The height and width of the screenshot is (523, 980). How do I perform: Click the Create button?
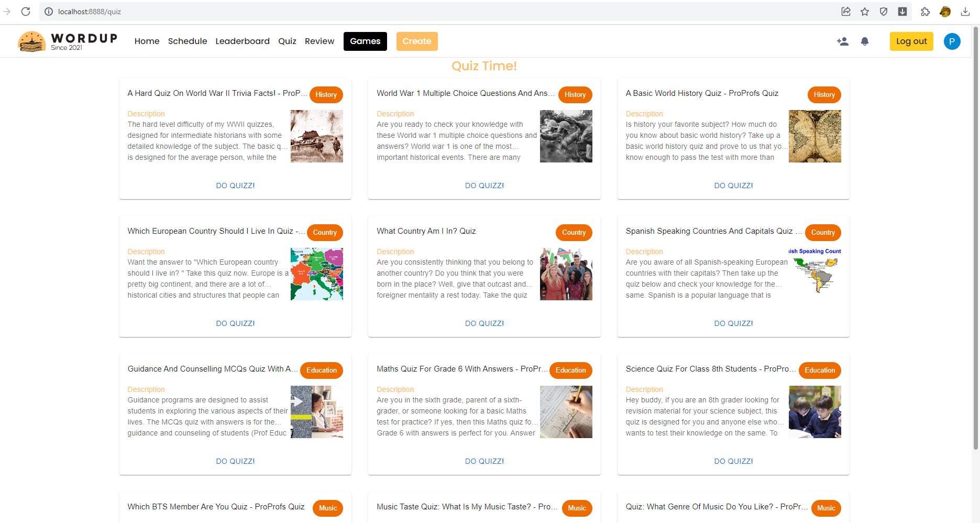pyautogui.click(x=417, y=41)
